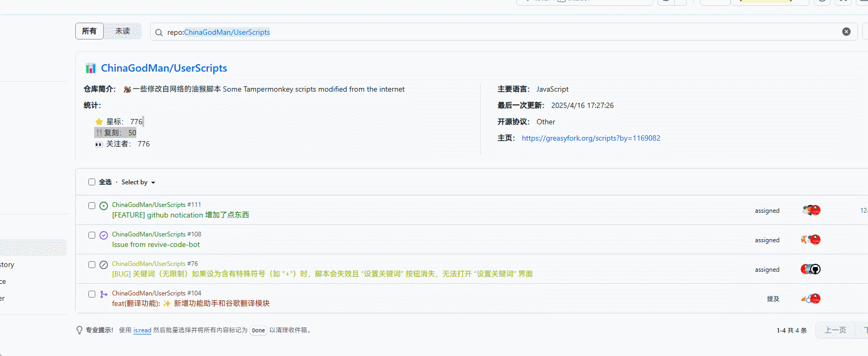Tick the checkbox for issue #108
This screenshot has width=868, height=356.
coord(92,235)
